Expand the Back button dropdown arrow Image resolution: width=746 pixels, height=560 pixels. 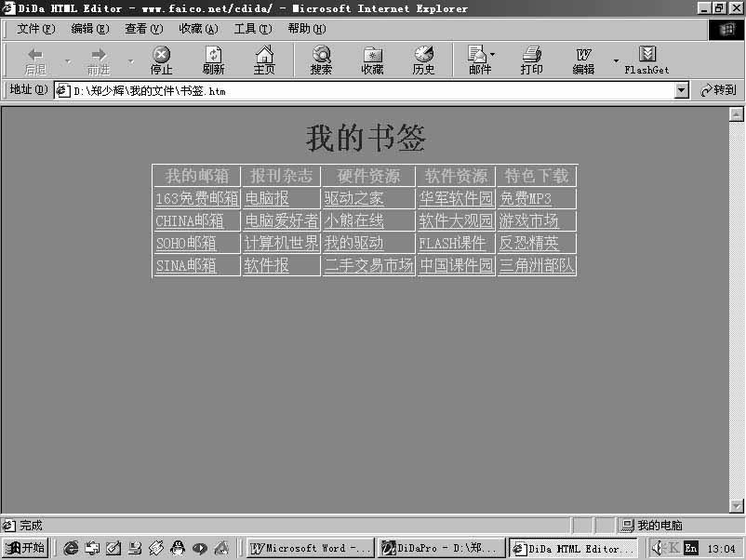pyautogui.click(x=66, y=59)
